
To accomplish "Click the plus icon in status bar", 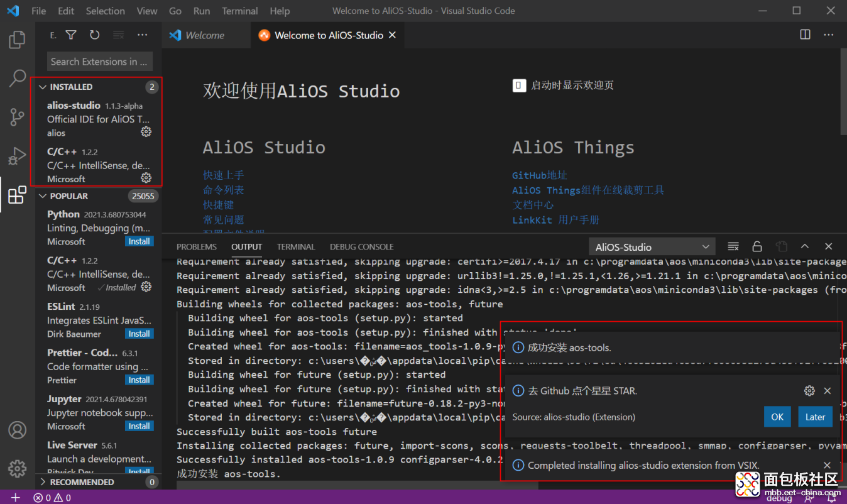I will (16, 498).
